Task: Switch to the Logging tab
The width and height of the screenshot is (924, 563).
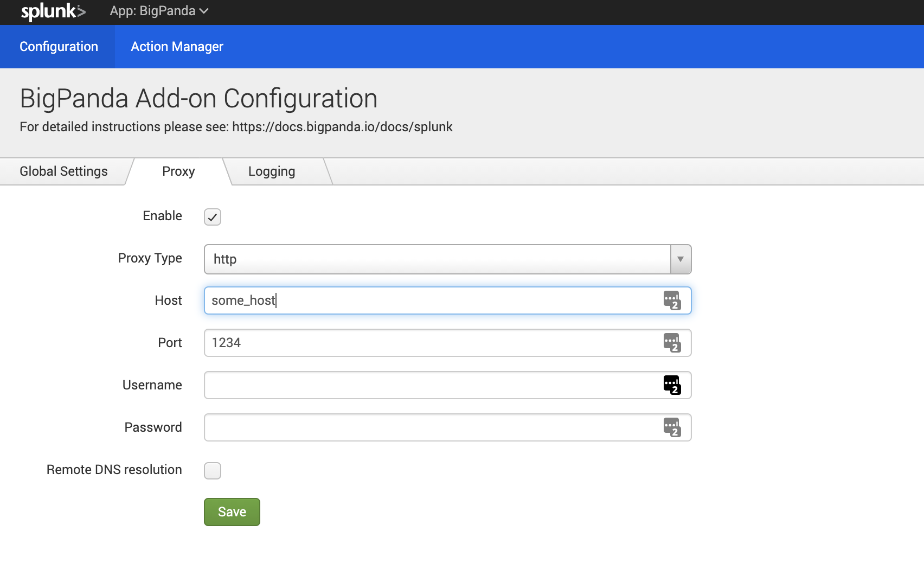Action: [x=272, y=171]
